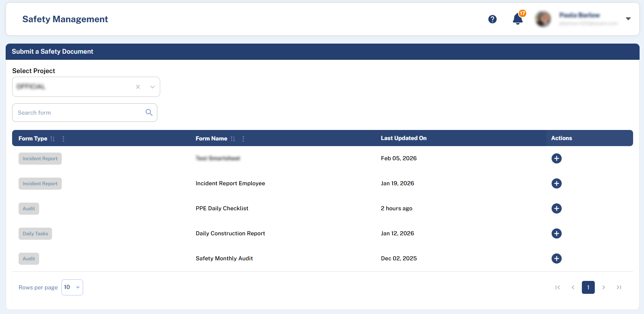Select page 1 button
The height and width of the screenshot is (314, 644).
[x=588, y=287]
